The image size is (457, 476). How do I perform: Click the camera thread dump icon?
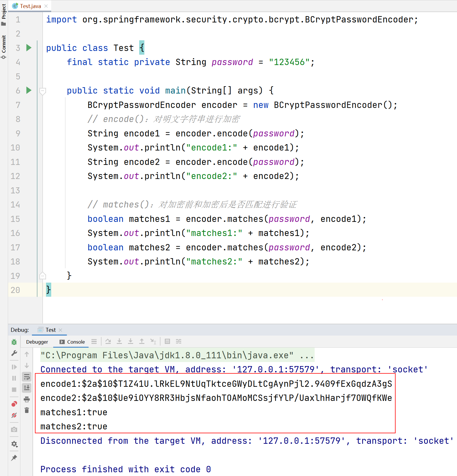(14, 430)
